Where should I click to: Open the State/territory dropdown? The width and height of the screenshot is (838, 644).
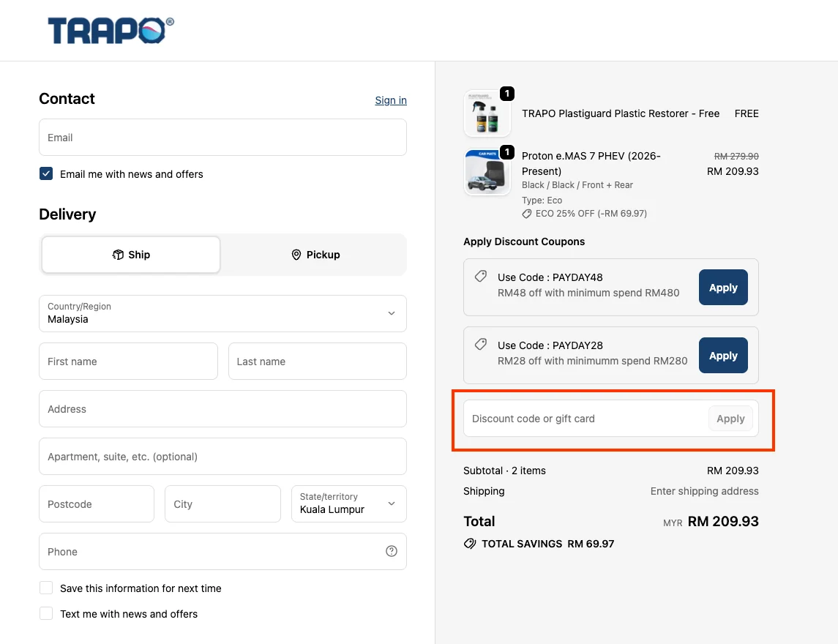pos(349,503)
